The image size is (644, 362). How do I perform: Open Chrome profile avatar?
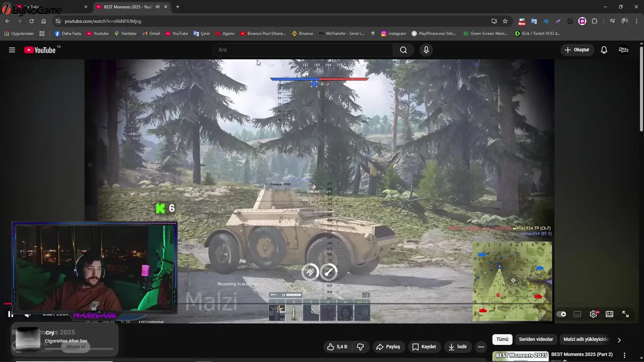(x=624, y=21)
